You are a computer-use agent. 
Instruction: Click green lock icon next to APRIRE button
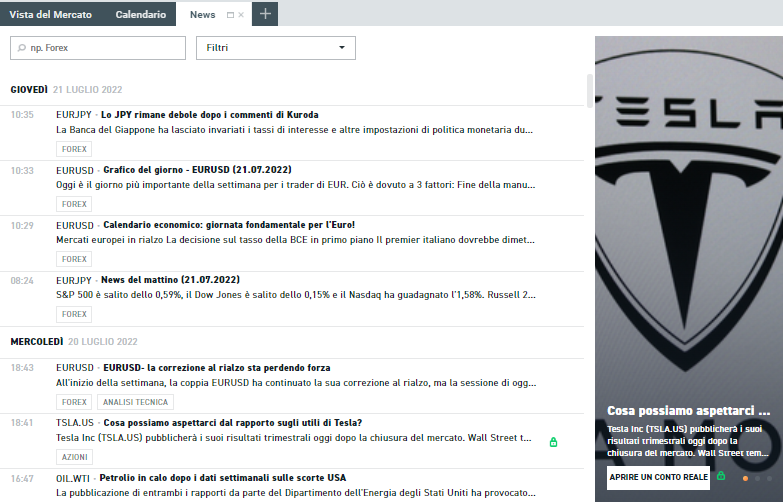[x=721, y=476]
